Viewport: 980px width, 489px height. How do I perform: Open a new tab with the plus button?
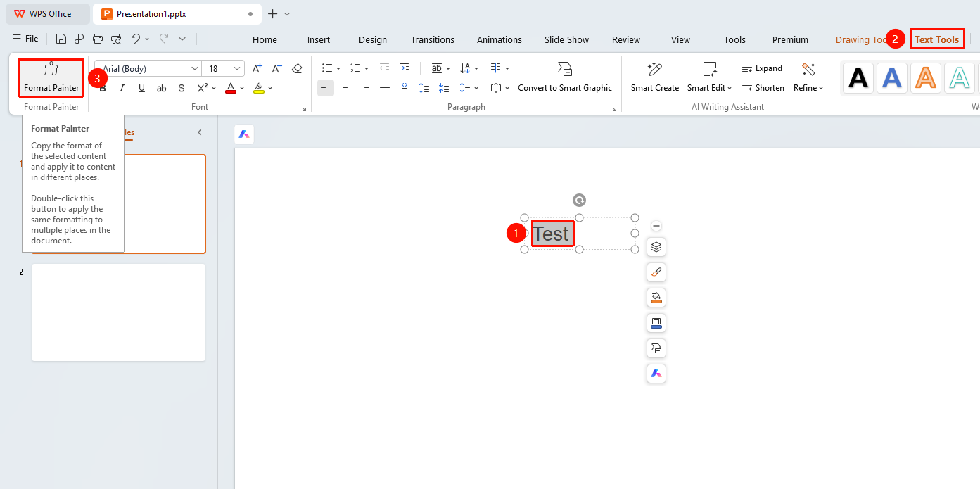tap(272, 13)
